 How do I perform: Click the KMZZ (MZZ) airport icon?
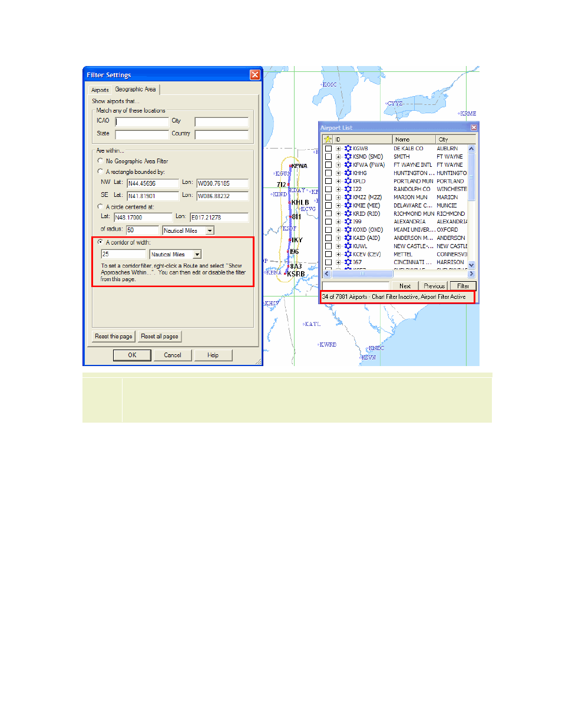click(x=348, y=197)
